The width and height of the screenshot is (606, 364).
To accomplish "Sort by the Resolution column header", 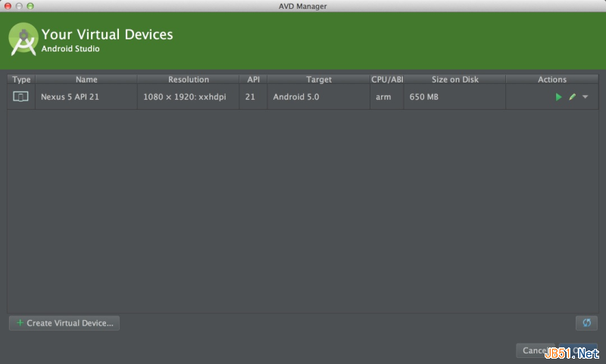I will click(x=188, y=79).
